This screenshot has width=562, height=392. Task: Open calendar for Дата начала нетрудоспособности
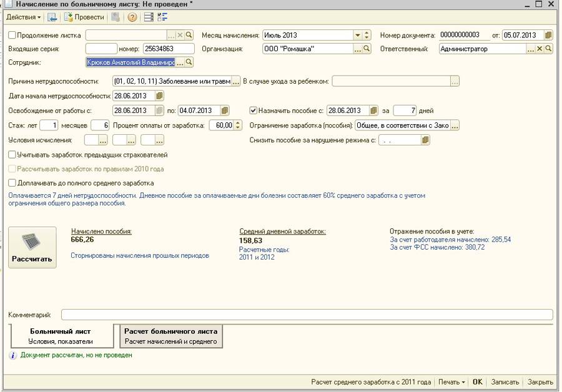pyautogui.click(x=159, y=96)
